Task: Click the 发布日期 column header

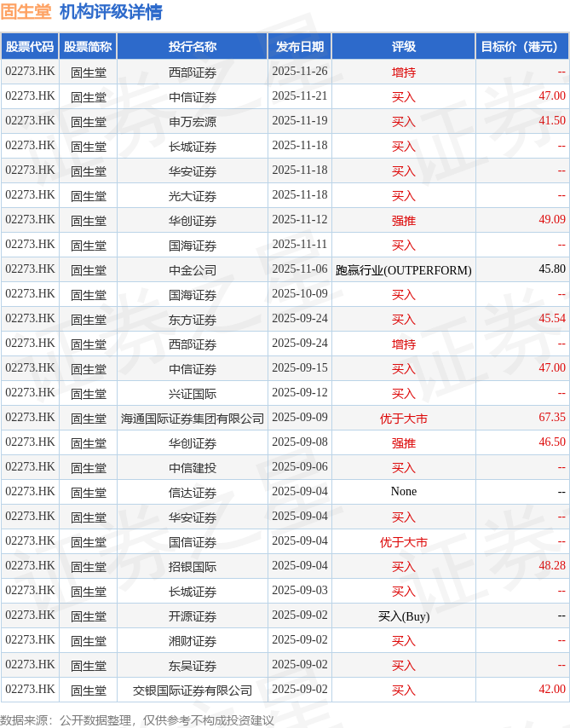Action: (299, 46)
